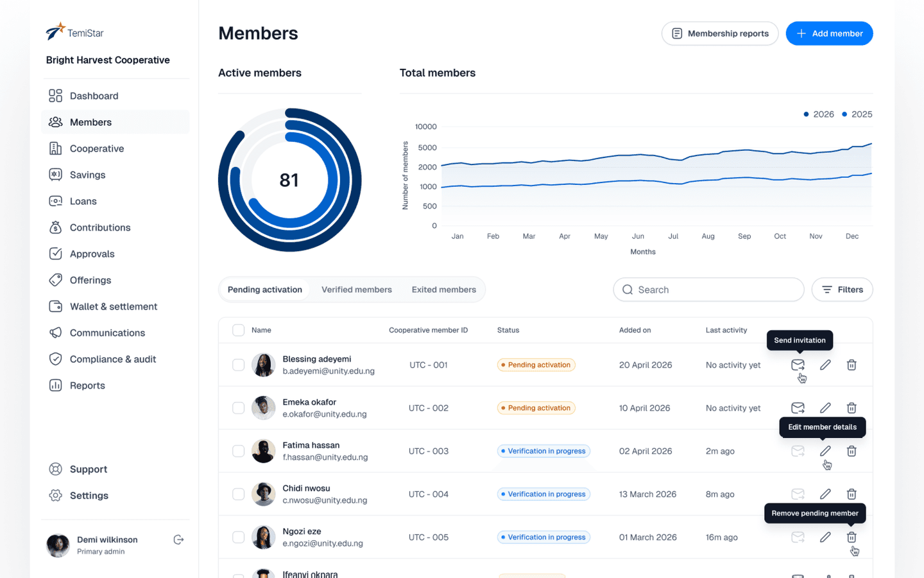Image resolution: width=924 pixels, height=578 pixels.
Task: Edit Blessing adeyemi's member details
Action: click(x=825, y=365)
